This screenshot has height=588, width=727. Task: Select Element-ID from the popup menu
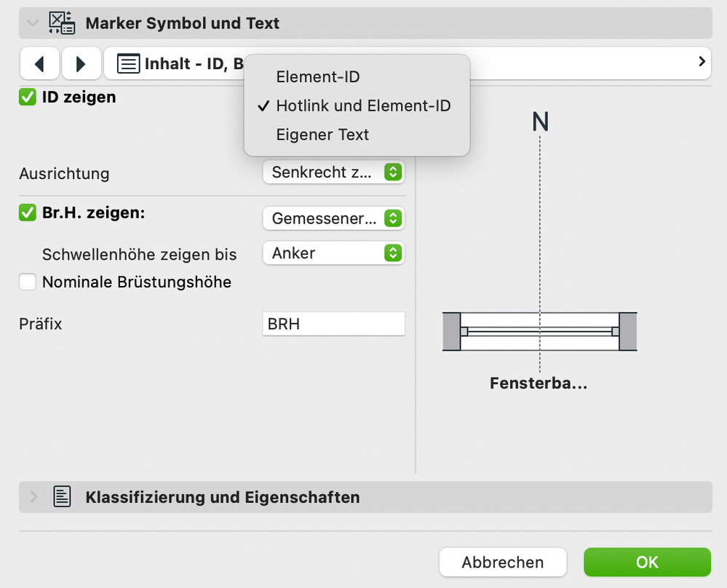318,76
